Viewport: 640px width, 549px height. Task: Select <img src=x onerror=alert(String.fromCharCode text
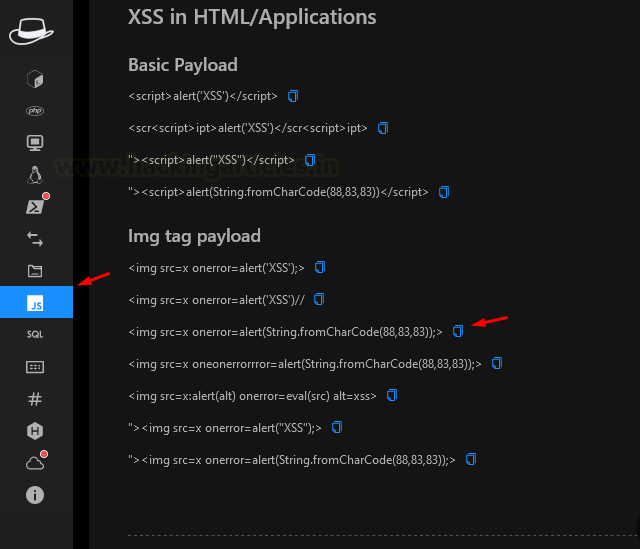point(285,332)
